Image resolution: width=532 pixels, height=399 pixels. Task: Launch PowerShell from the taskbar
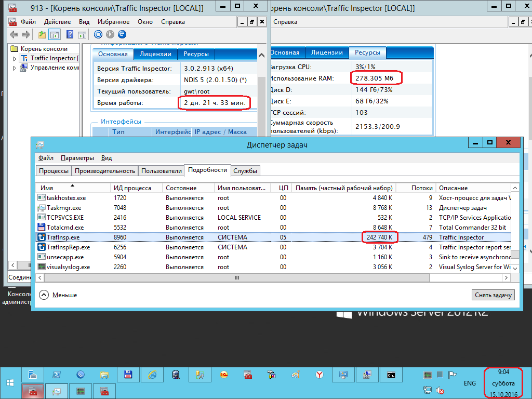click(56, 375)
